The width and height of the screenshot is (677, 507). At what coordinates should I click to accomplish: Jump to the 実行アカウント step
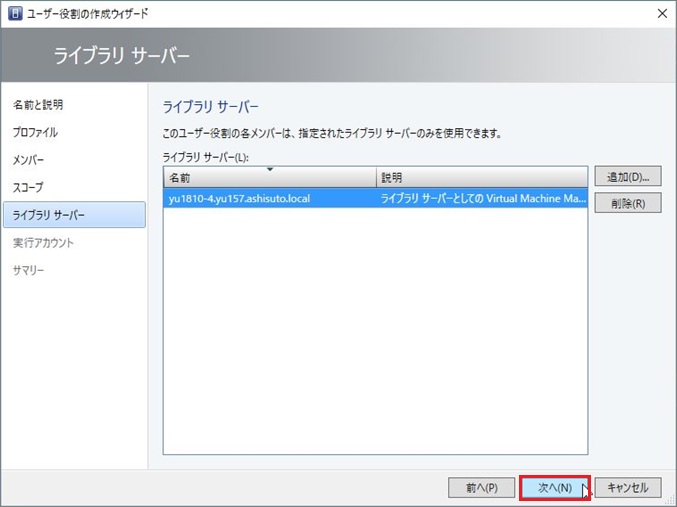(43, 243)
